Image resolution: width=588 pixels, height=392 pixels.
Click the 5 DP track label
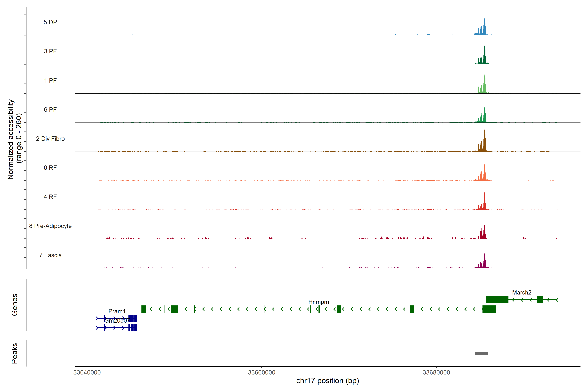tap(50, 22)
